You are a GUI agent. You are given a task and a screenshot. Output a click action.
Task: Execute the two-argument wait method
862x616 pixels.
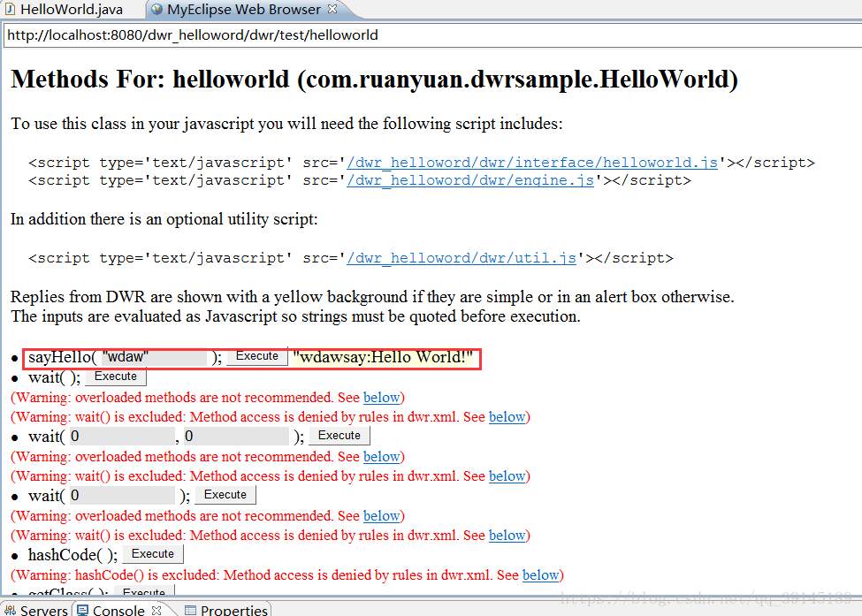tap(339, 436)
